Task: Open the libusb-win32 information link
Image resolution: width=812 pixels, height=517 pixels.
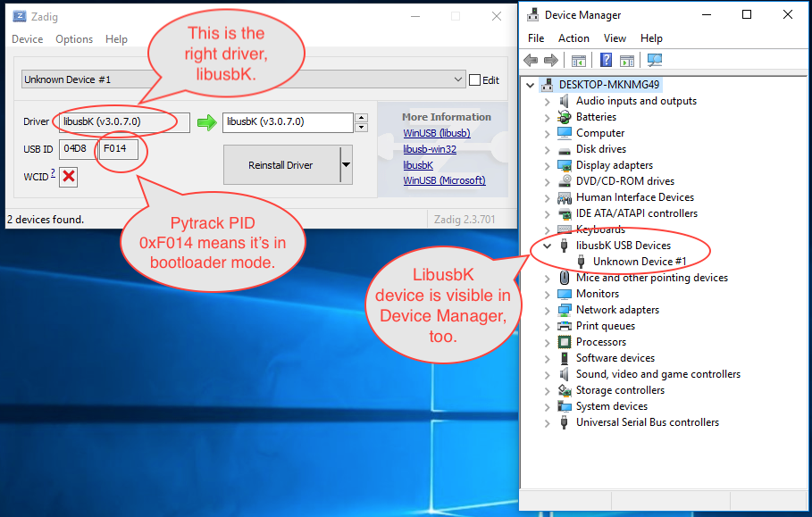Action: tap(429, 149)
